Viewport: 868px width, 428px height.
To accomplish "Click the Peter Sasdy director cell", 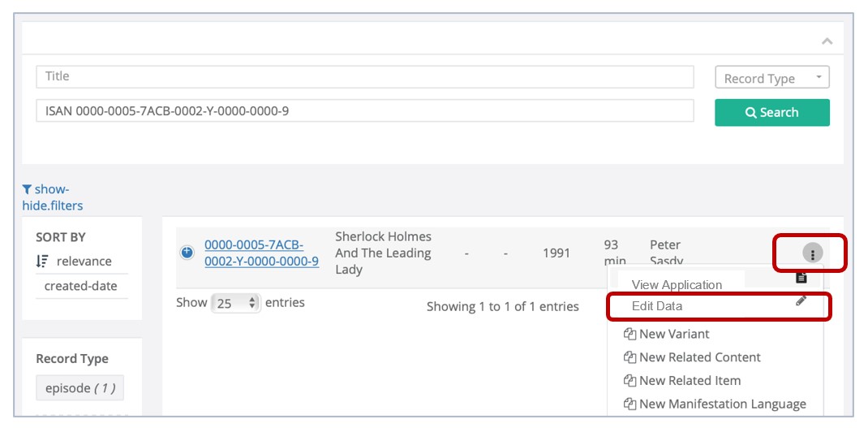I will (x=667, y=253).
